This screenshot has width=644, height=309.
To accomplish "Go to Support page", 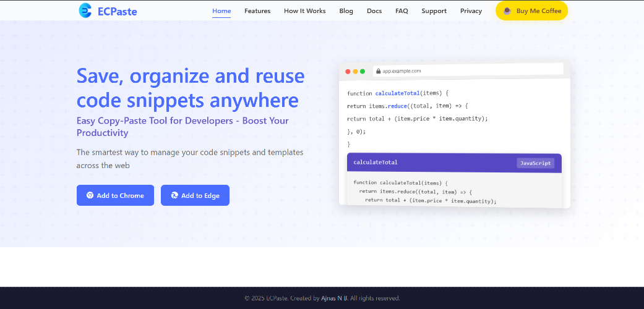I will 434,11.
